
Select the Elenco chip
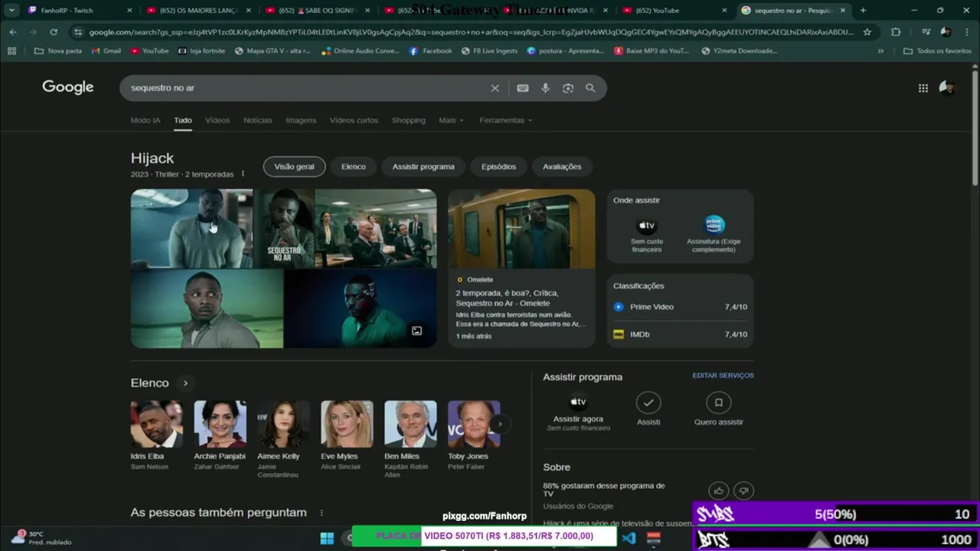pos(353,167)
